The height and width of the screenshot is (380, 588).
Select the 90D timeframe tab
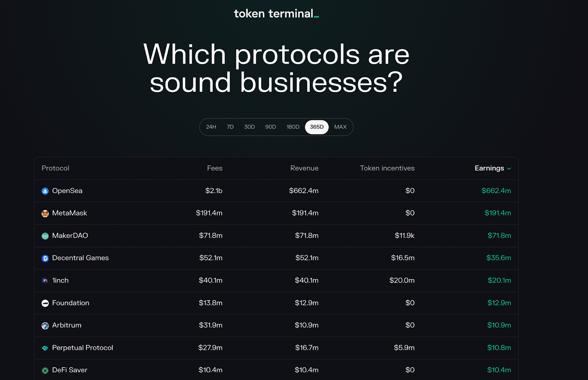point(270,127)
